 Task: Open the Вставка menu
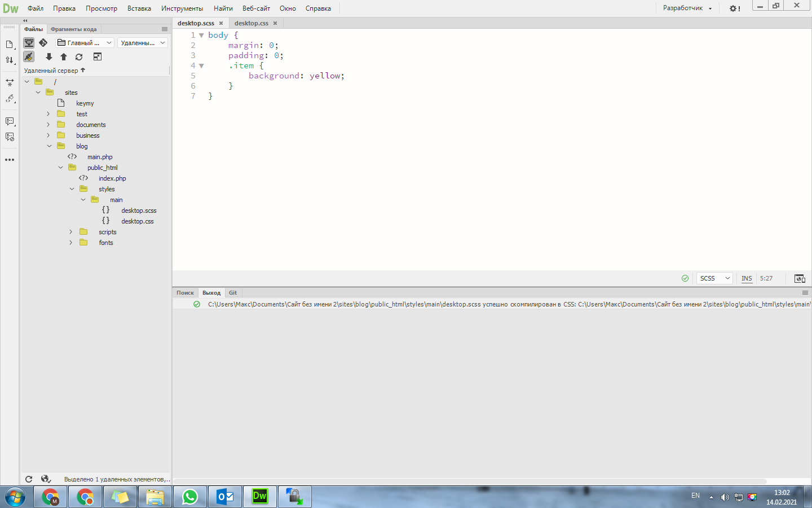[x=139, y=8]
